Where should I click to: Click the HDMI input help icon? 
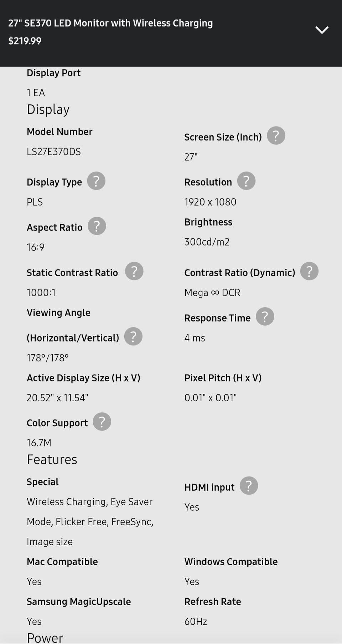click(249, 486)
